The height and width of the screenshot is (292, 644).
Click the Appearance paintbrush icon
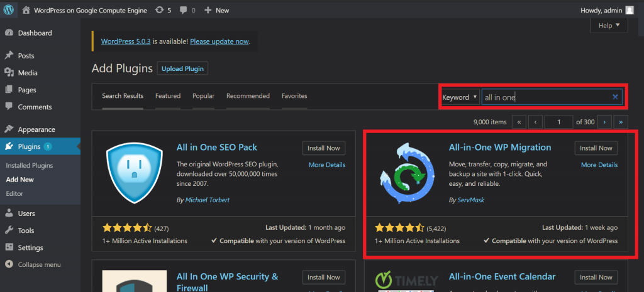coord(9,129)
